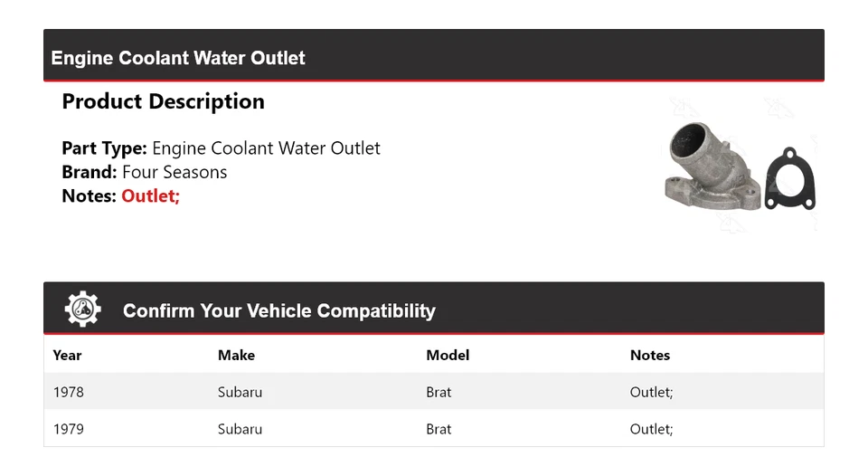Click Subaru in the 1978 row

[240, 392]
